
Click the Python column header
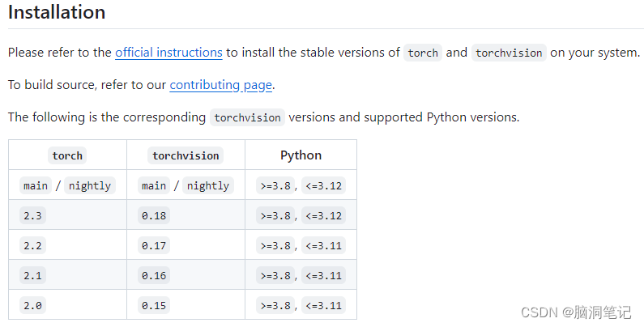click(301, 155)
